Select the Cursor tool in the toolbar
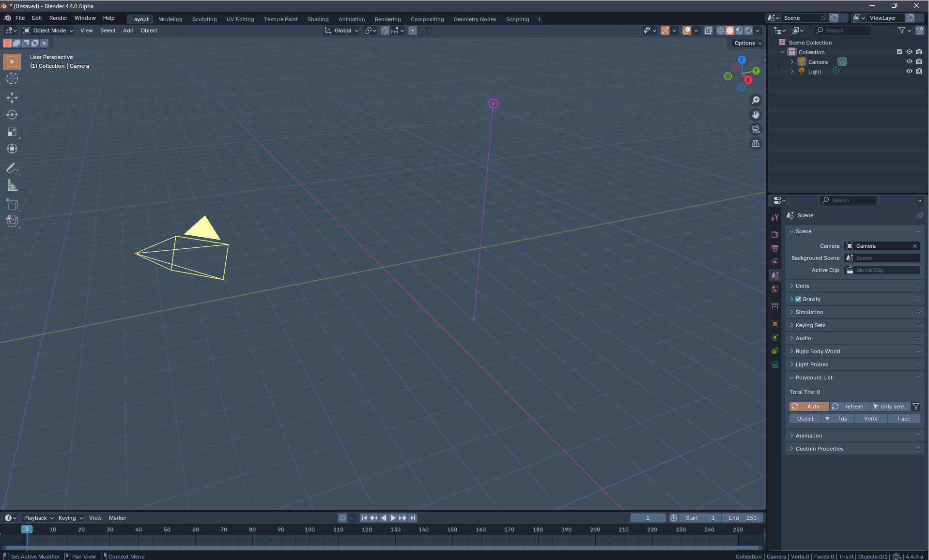The image size is (929, 560). (12, 78)
